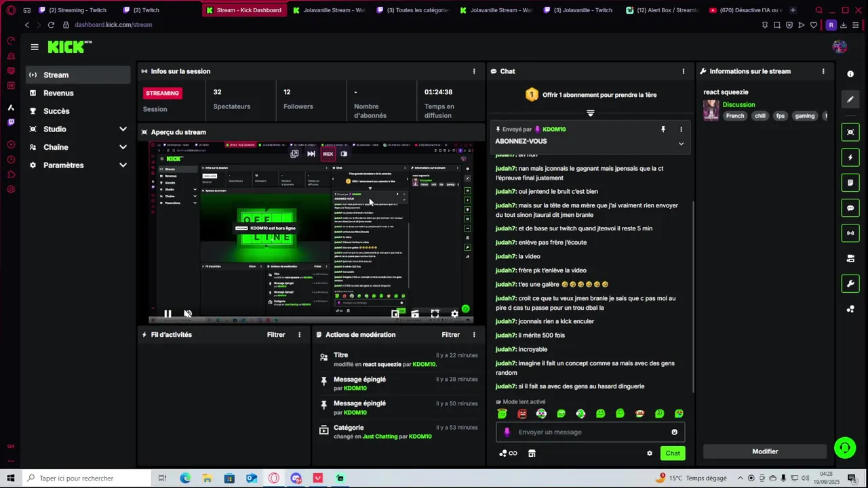This screenshot has height=488, width=868.
Task: Open the Discussion category link
Action: tap(738, 105)
